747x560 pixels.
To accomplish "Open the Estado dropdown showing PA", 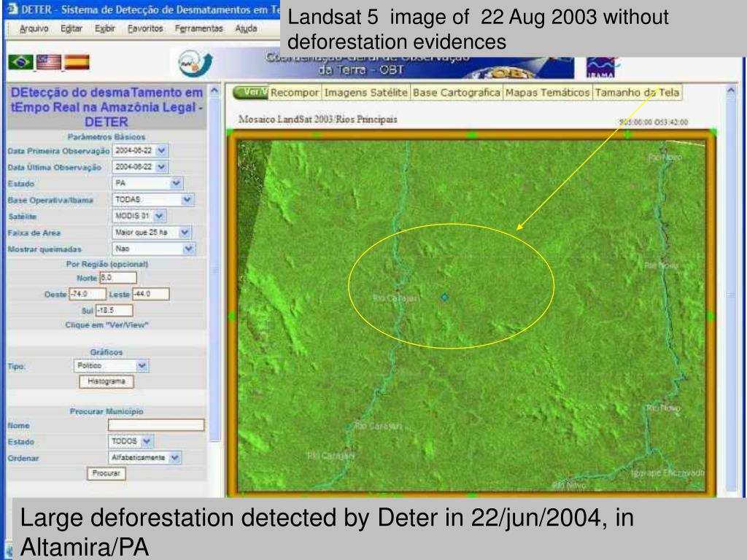I will click(x=177, y=183).
